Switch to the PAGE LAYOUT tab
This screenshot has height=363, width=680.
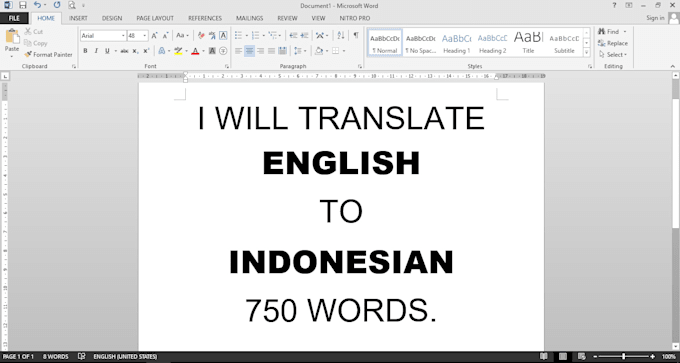(x=155, y=18)
